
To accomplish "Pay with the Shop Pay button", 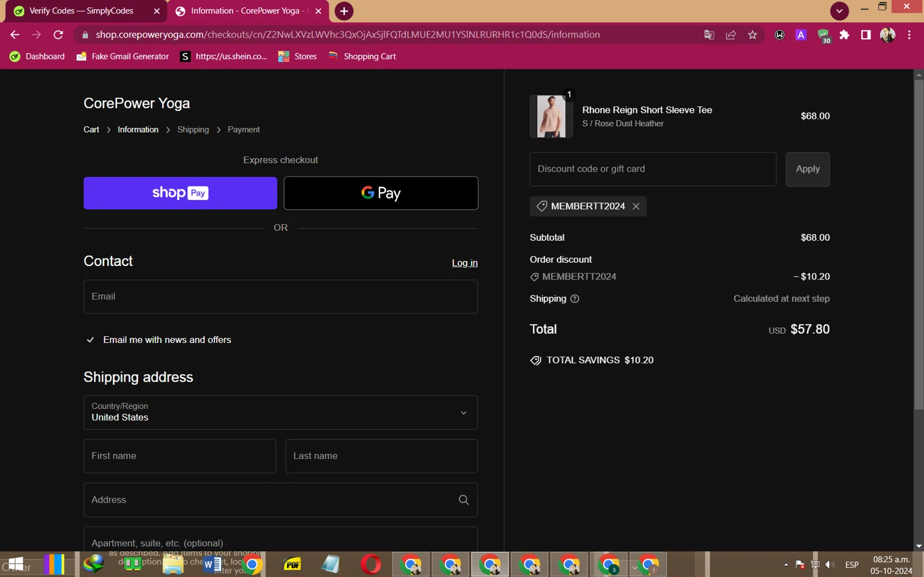I will [180, 193].
